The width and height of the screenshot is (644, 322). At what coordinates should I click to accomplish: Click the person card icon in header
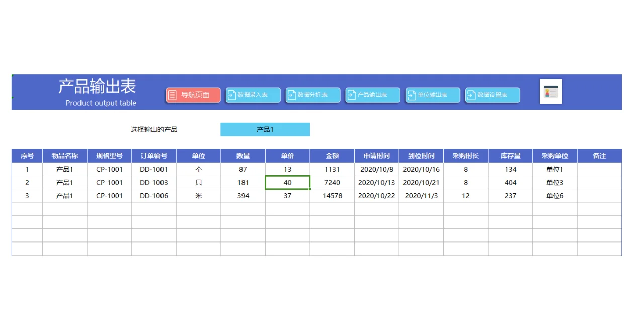point(551,92)
